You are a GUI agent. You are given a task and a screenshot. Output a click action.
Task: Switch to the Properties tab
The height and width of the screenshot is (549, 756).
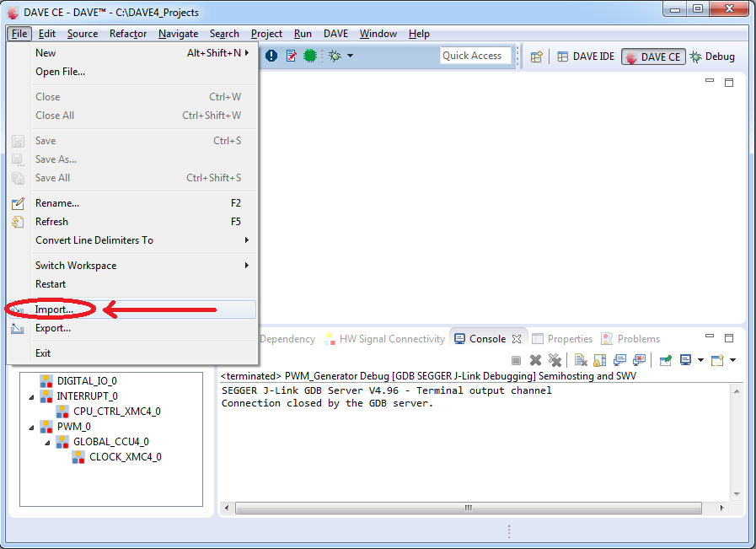562,339
